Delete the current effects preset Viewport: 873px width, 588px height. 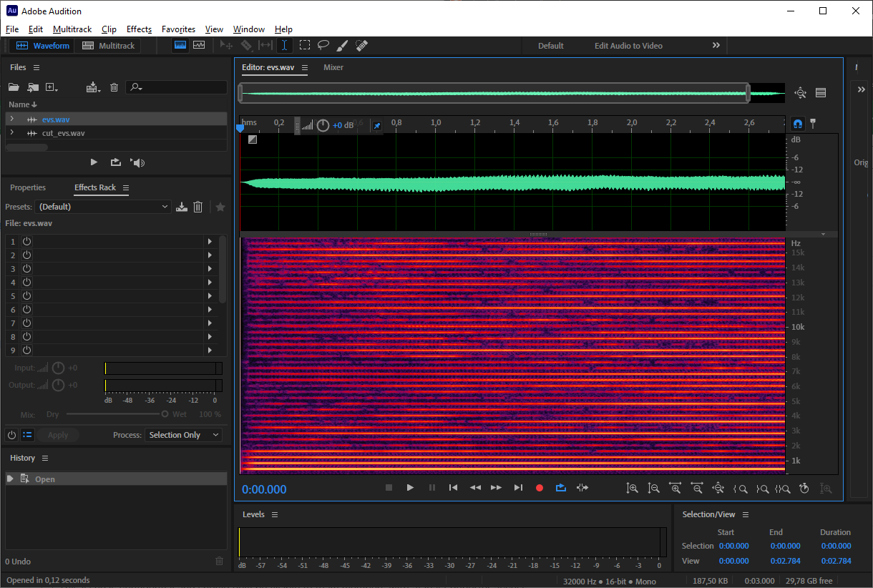[x=198, y=207]
